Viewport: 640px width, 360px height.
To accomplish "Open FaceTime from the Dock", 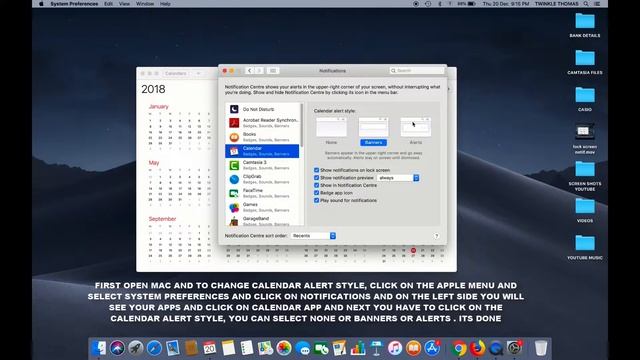I will pos(321,348).
